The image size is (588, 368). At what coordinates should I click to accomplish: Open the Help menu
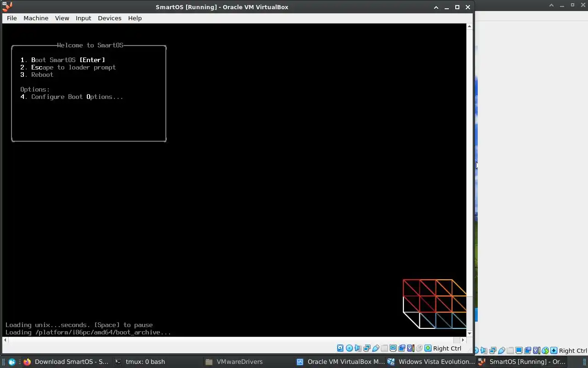click(135, 18)
